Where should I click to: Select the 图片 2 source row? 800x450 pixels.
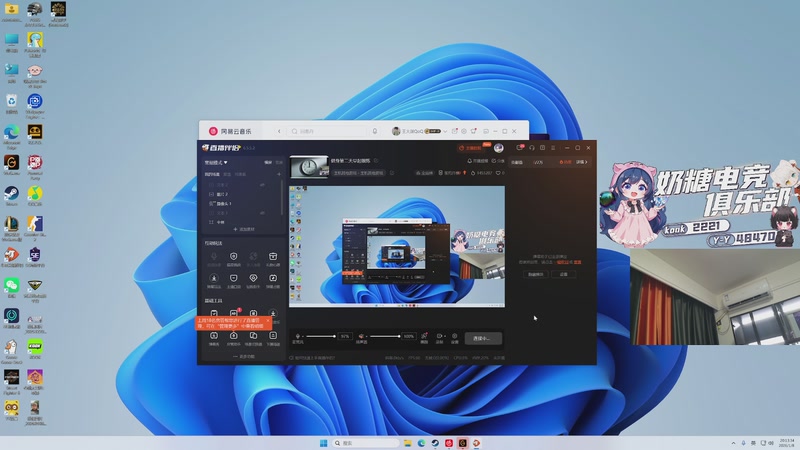click(x=244, y=194)
